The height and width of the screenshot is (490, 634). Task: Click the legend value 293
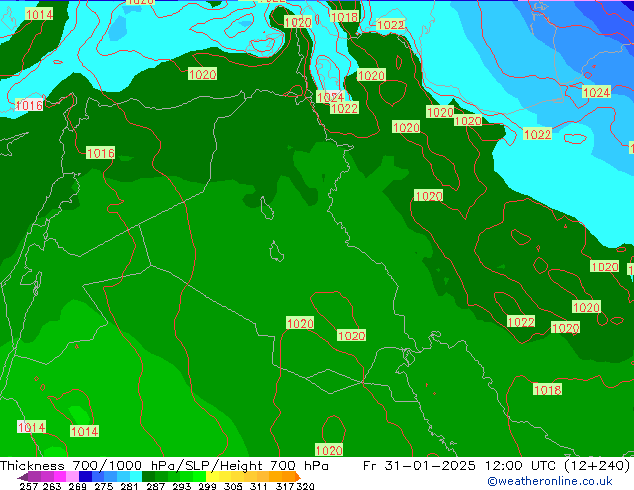[182, 486]
